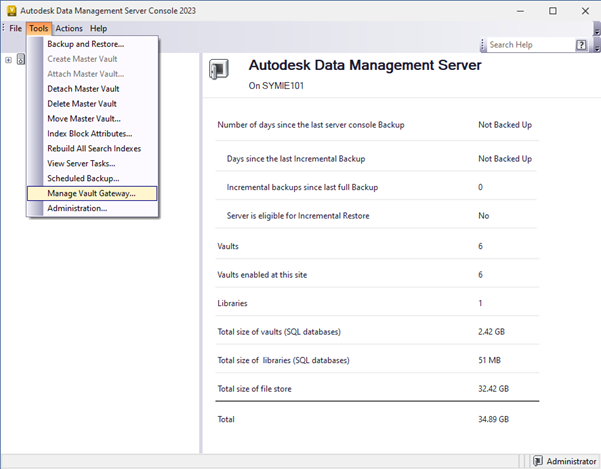Click the "No" incremental restore value
Viewport: 601px width, 469px height.
pyautogui.click(x=483, y=216)
